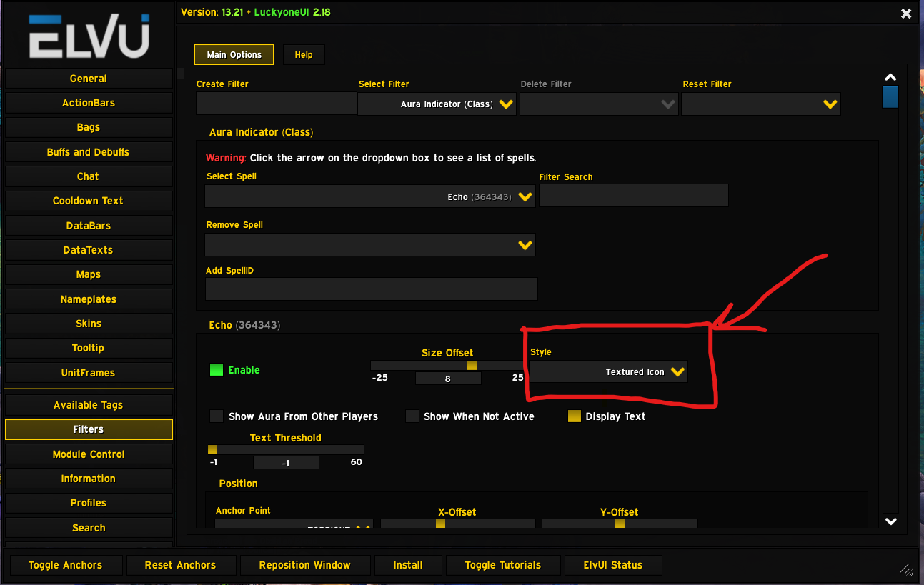Close the ElvUI options window

pos(906,14)
